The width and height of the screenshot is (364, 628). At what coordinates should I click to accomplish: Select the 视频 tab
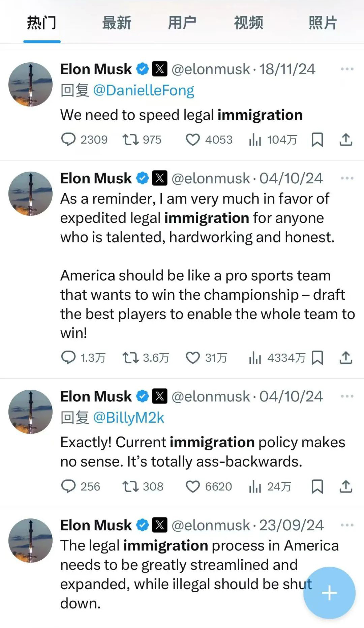pos(248,23)
